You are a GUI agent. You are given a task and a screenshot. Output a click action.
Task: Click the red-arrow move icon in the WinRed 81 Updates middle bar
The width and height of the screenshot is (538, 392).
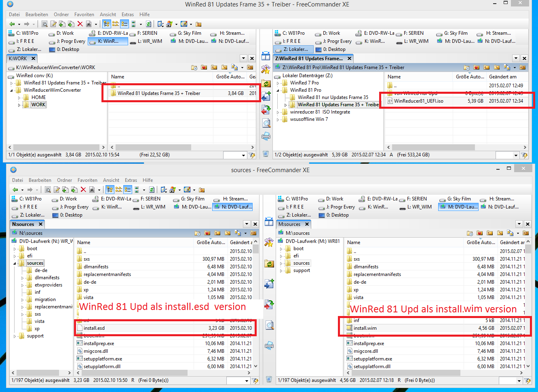point(266,110)
